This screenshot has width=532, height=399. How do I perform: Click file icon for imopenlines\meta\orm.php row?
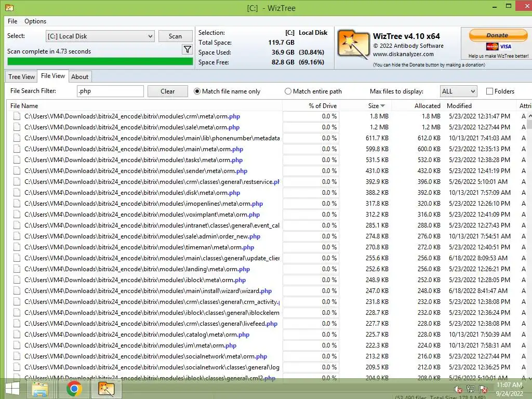click(17, 204)
